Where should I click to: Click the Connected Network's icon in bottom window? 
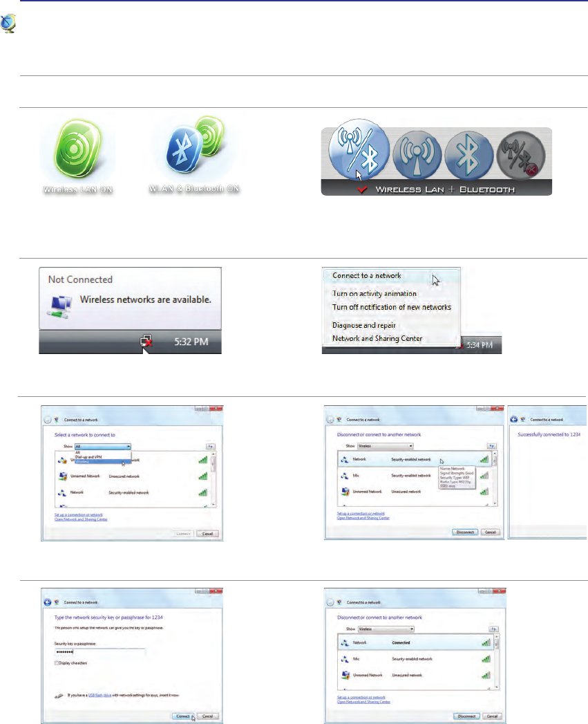345,642
